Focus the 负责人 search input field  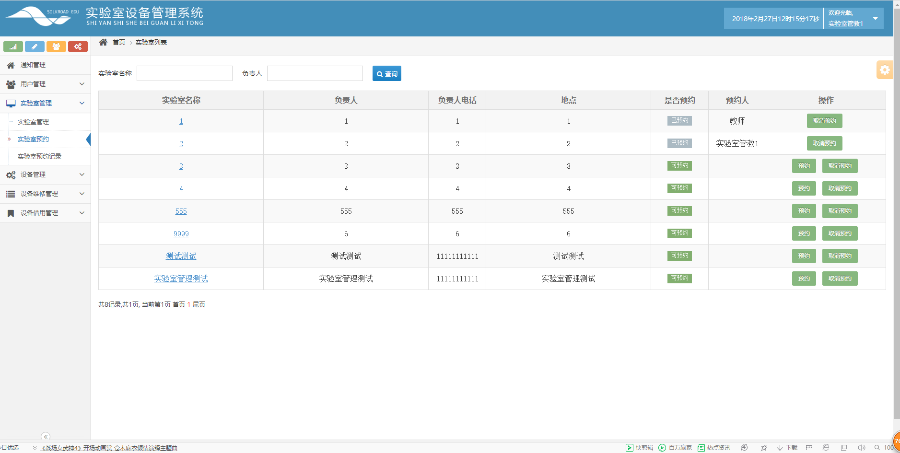coord(314,74)
